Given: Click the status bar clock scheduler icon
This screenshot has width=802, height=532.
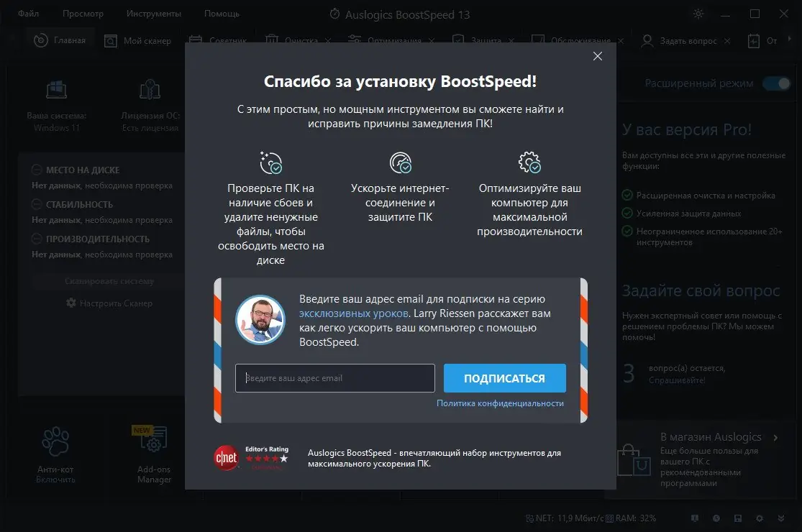Looking at the screenshot, I should point(716,518).
